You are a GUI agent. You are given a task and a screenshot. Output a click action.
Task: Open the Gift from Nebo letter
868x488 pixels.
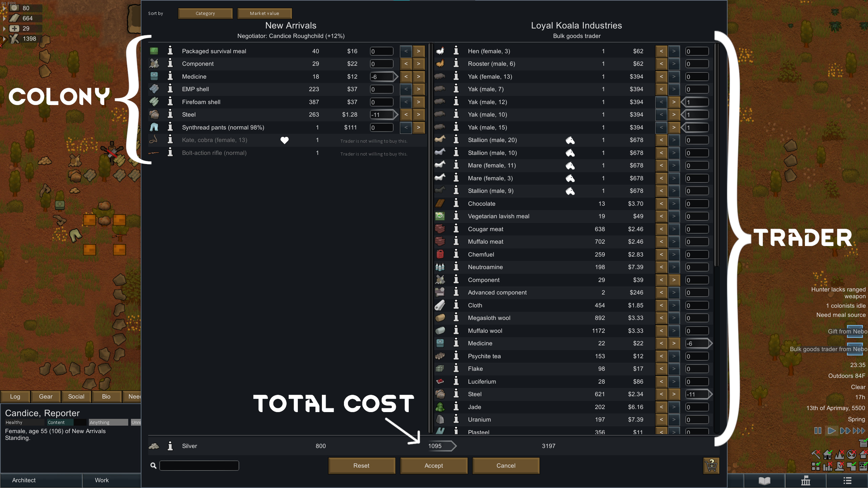[854, 331]
